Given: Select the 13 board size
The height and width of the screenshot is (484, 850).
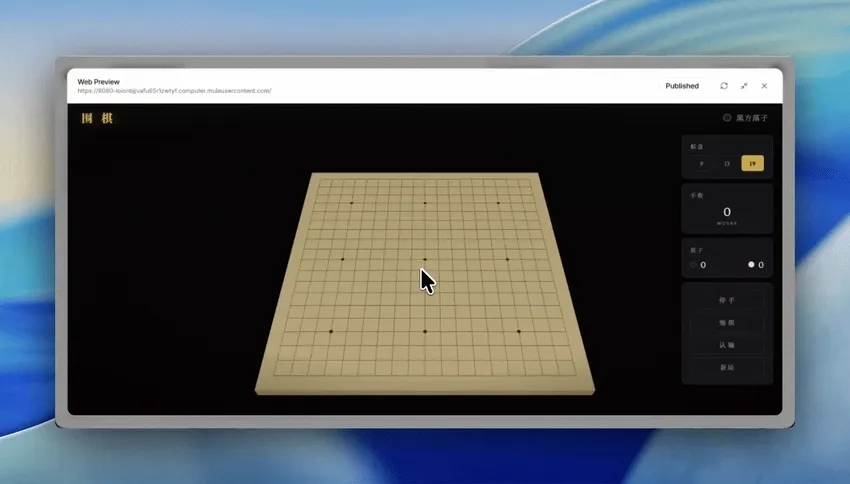Looking at the screenshot, I should 727,163.
